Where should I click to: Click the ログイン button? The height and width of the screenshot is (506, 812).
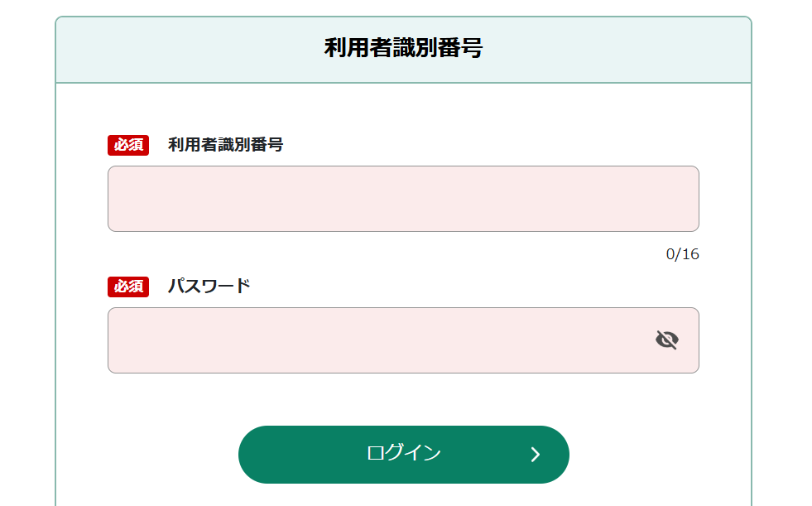tap(403, 455)
